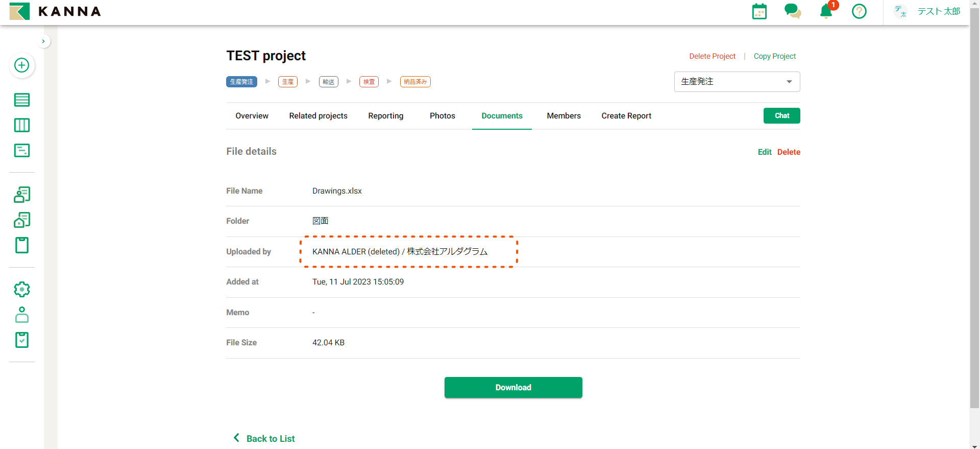Image resolution: width=980 pixels, height=449 pixels.
Task: Open the clipboard icon in sidebar
Action: click(21, 245)
